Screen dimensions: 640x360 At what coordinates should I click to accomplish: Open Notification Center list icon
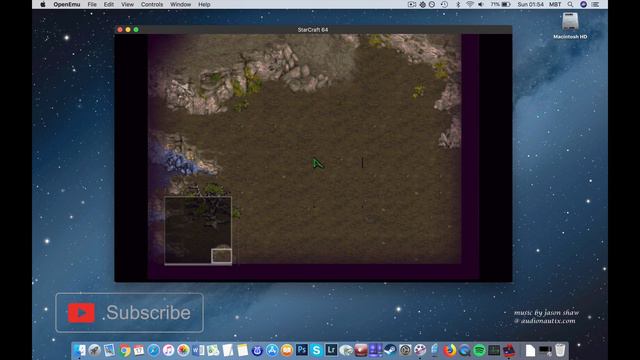[x=596, y=4]
